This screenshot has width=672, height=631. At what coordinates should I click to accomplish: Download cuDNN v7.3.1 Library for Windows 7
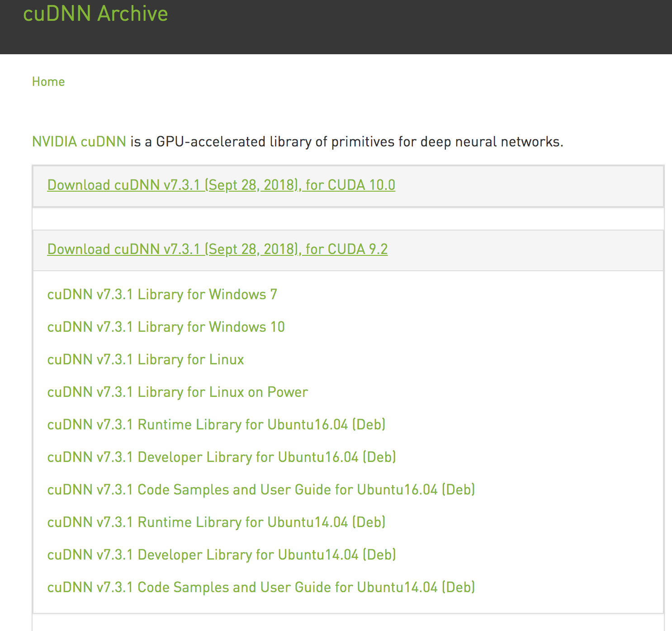pos(162,295)
